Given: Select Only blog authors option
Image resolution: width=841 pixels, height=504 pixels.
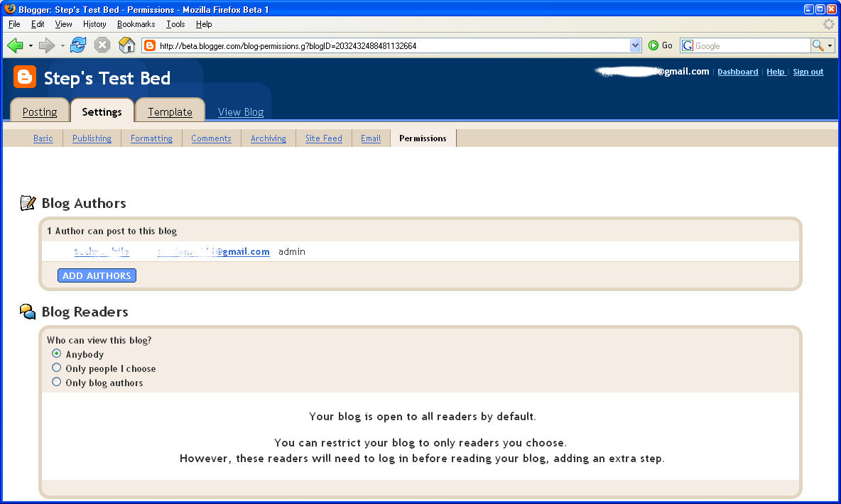Looking at the screenshot, I should pyautogui.click(x=56, y=382).
